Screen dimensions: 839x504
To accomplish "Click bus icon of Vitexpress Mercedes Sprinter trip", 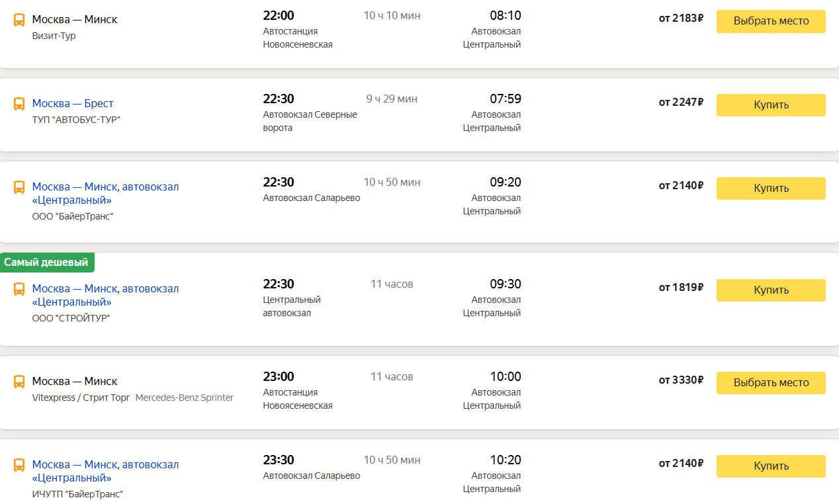I will click(19, 382).
